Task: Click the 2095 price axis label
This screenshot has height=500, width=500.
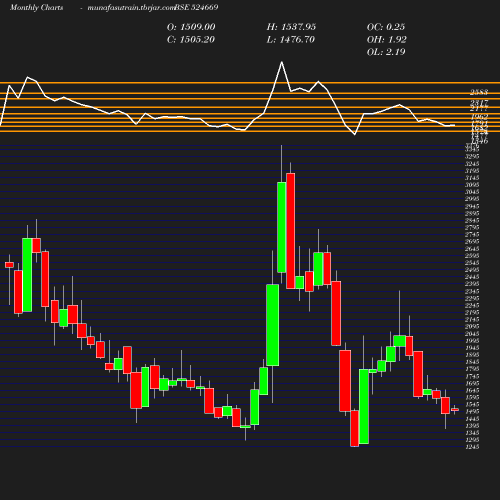Action: tap(472, 327)
